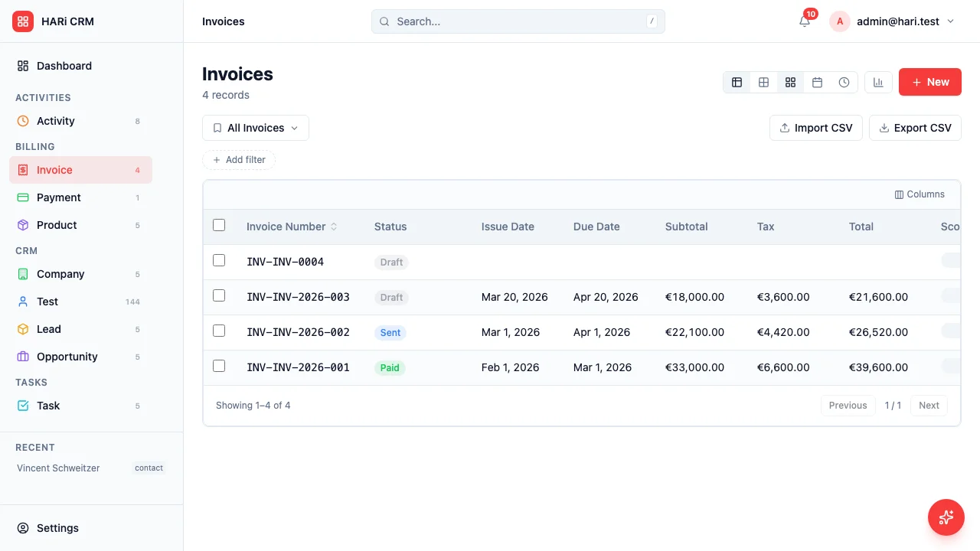Viewport: 980px width, 551px height.
Task: Open Settings from the sidebar
Action: pos(57,528)
